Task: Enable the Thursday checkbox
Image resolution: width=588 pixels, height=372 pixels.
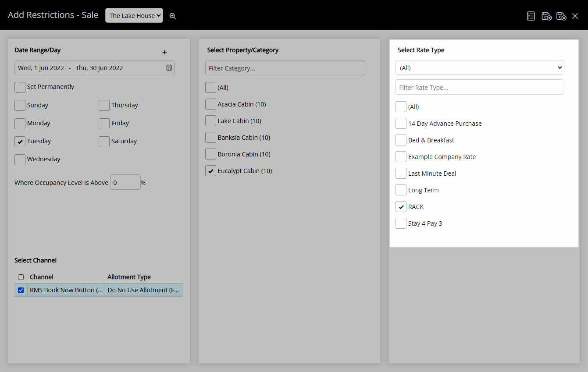Action: tap(104, 105)
